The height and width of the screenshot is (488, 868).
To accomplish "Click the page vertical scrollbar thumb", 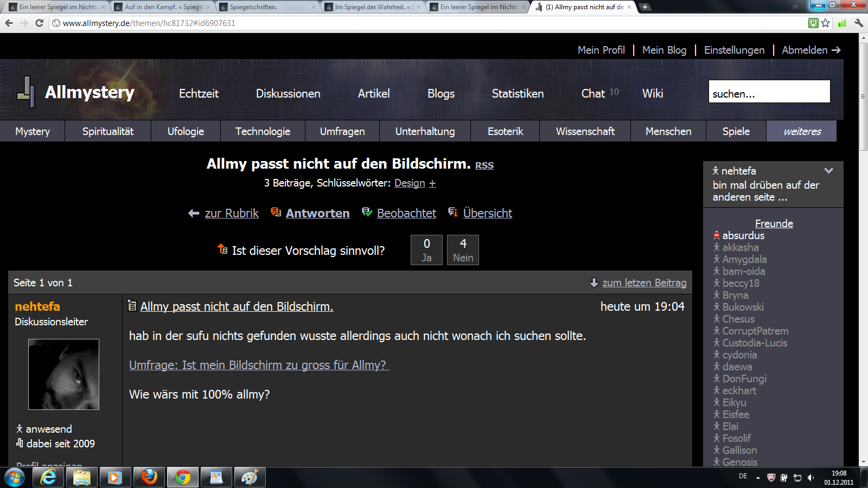I will click(863, 97).
